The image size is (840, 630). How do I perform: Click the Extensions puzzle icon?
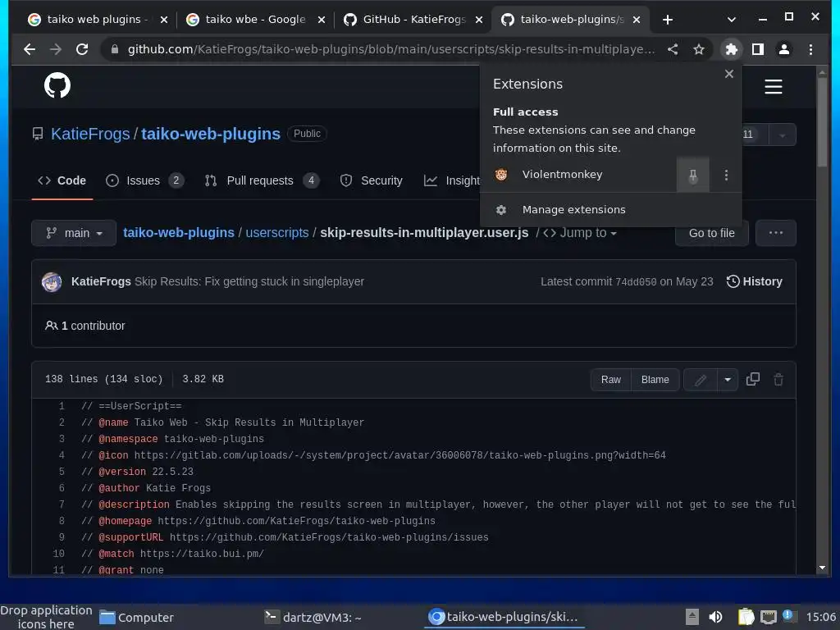click(x=731, y=49)
